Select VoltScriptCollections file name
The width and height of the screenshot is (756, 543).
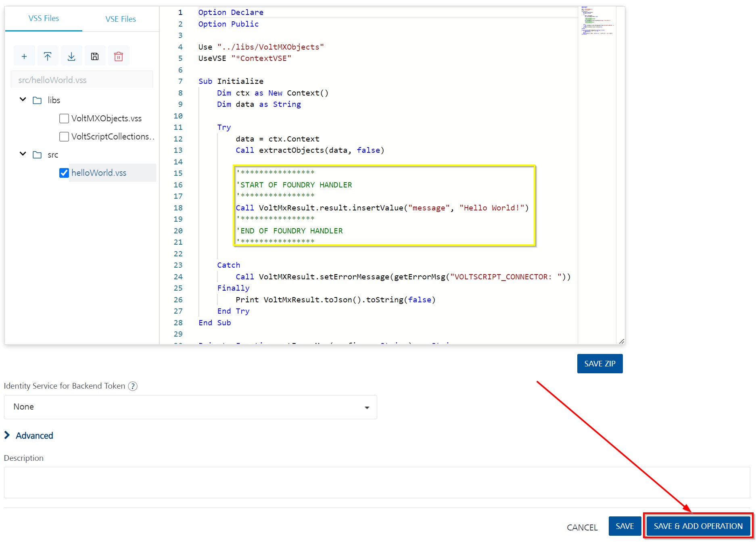pos(113,137)
